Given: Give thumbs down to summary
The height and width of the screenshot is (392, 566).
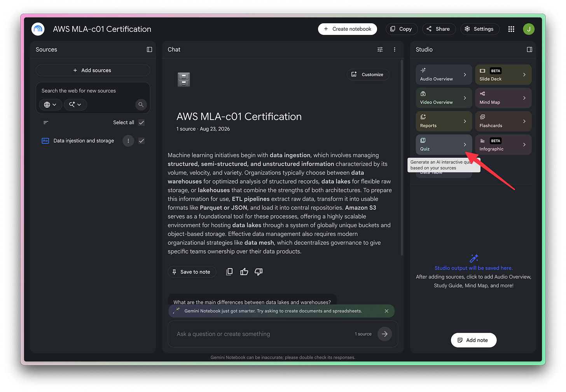Looking at the screenshot, I should pos(259,272).
